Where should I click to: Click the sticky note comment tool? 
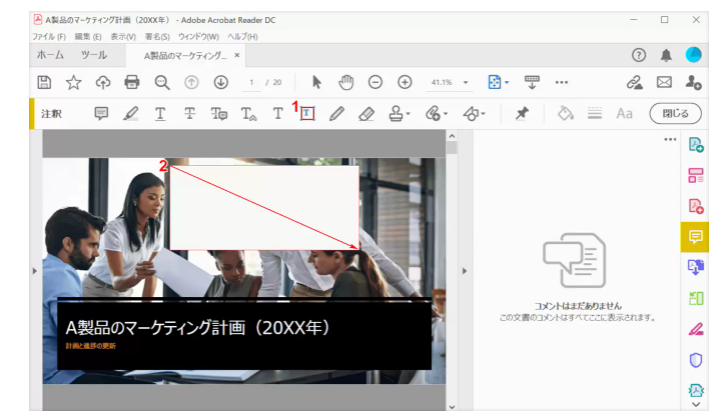[x=101, y=114]
